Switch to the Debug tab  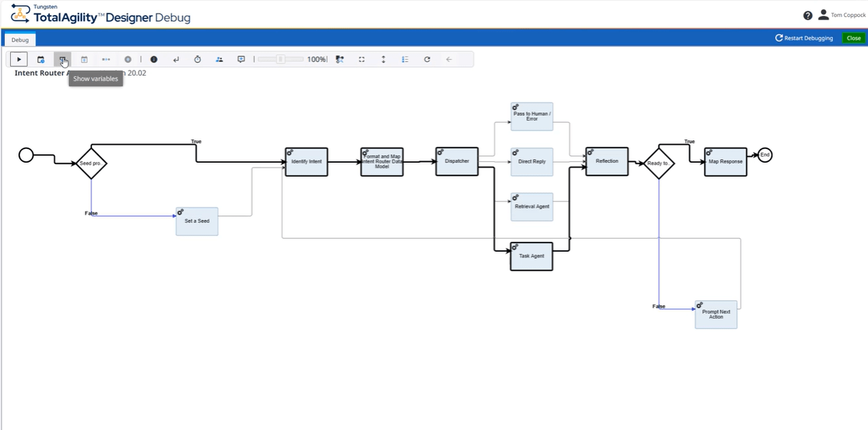(x=20, y=40)
